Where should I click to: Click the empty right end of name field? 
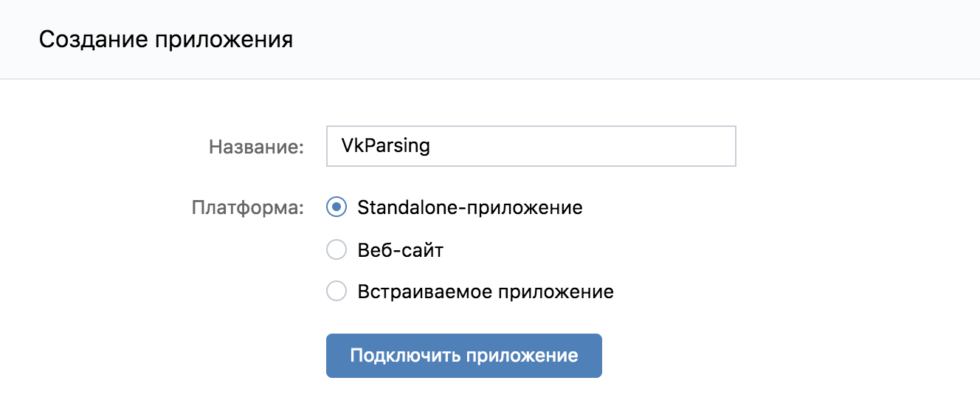(627, 145)
